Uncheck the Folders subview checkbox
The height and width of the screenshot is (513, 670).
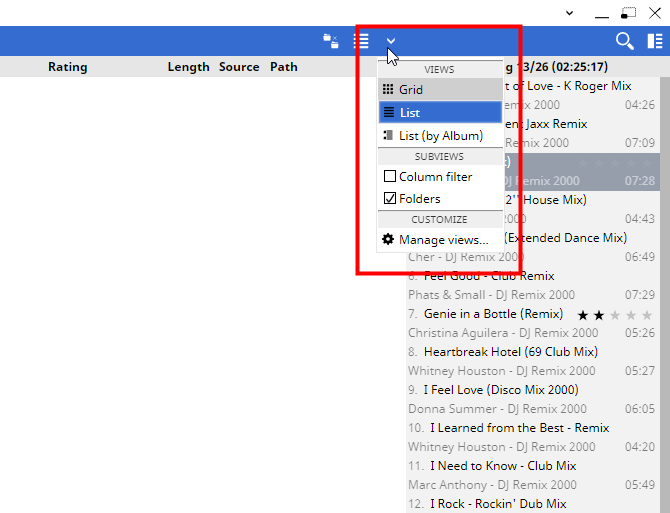390,199
